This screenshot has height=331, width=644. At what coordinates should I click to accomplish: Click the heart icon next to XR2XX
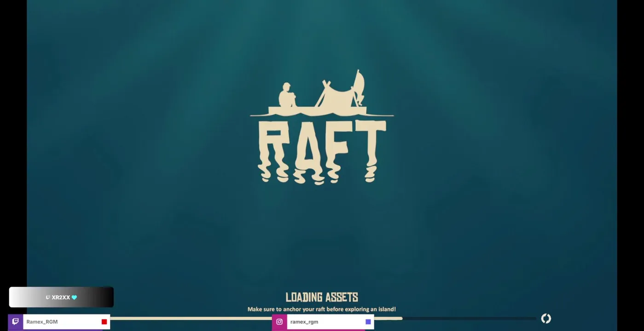(74, 297)
